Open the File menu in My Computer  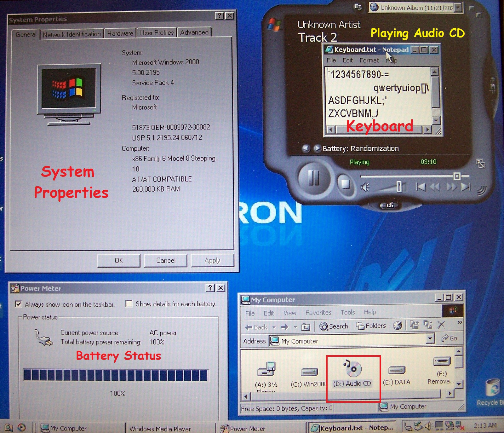pos(250,313)
